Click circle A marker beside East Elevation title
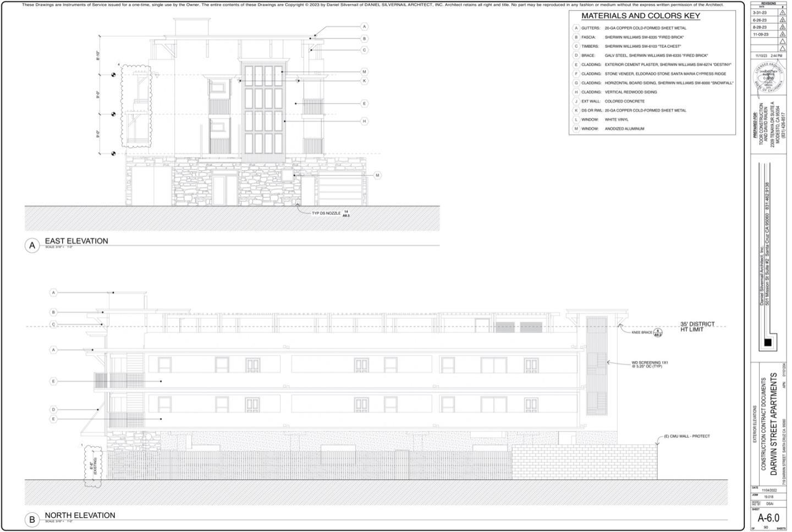The image size is (792, 532). tap(32, 246)
